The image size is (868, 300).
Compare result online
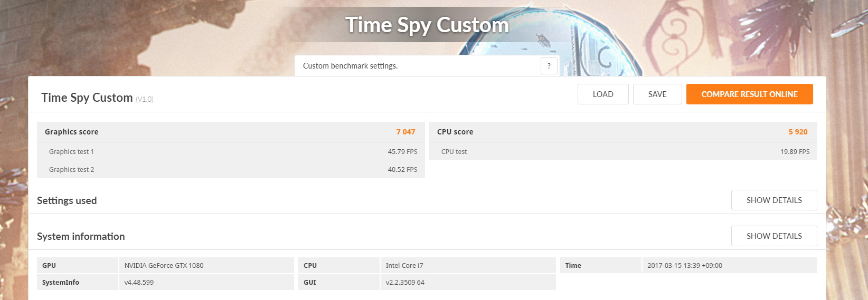pos(749,94)
